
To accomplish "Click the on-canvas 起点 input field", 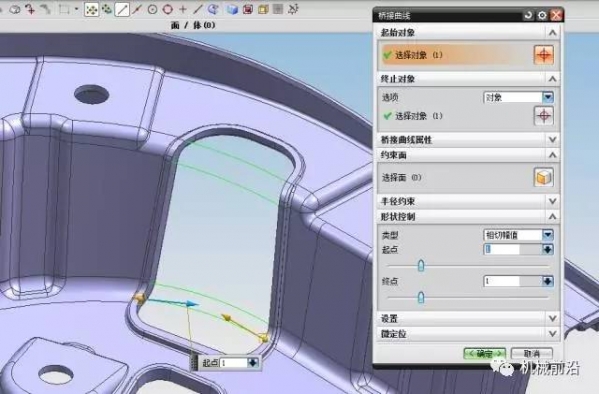I will click(234, 363).
